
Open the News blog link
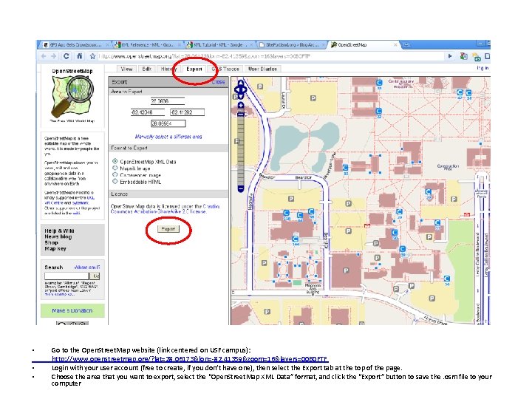tap(58, 237)
